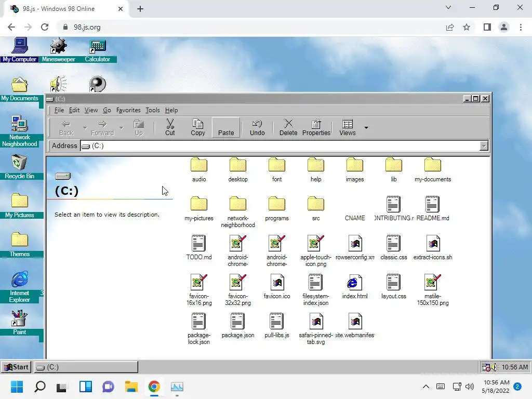
Task: Click the Copy toolbar button
Action: 198,128
